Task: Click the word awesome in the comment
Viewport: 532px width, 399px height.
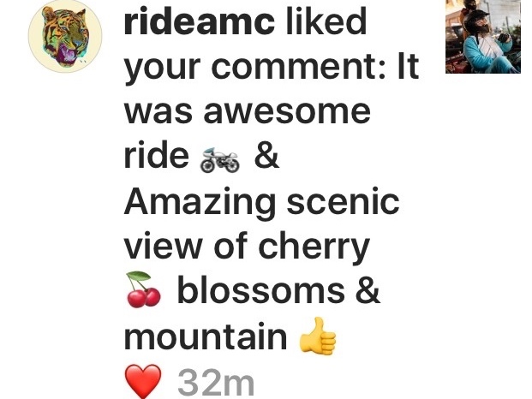Action: pyautogui.click(x=287, y=112)
